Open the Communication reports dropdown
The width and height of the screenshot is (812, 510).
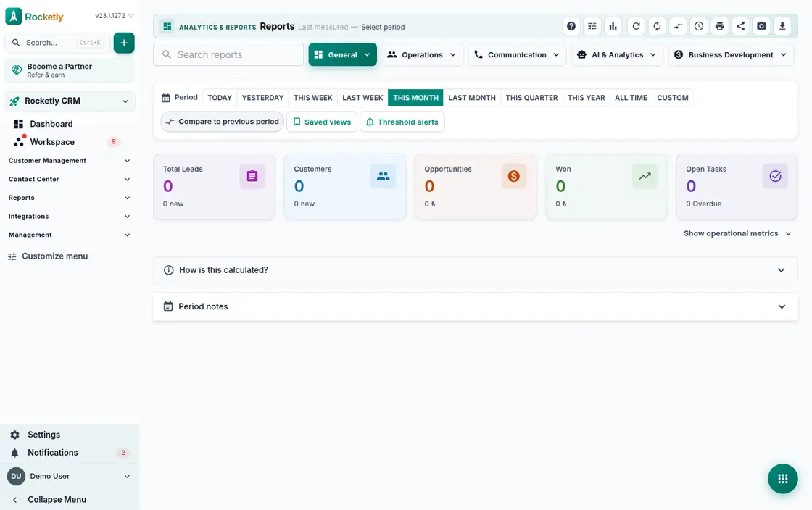517,55
